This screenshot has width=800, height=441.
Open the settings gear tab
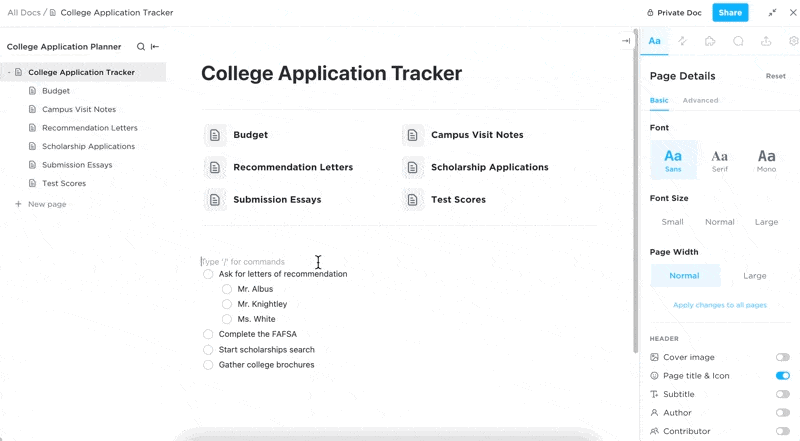(x=793, y=41)
